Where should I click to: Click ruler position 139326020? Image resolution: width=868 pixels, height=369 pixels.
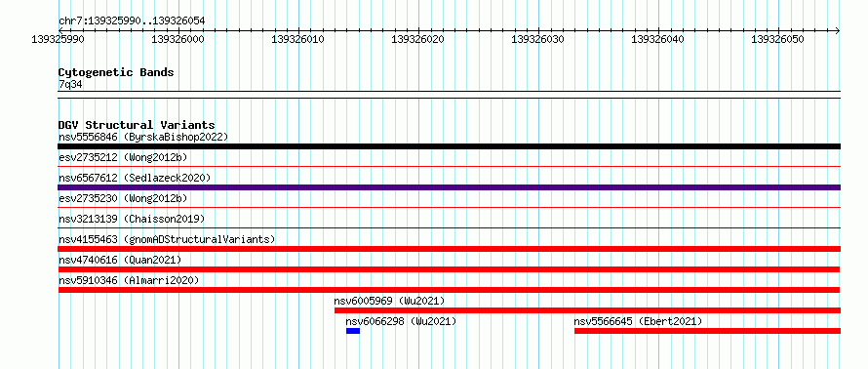(x=418, y=39)
